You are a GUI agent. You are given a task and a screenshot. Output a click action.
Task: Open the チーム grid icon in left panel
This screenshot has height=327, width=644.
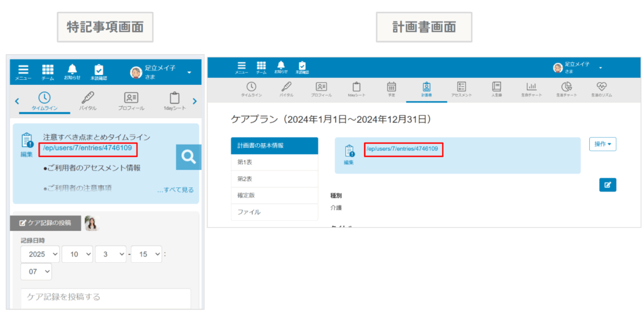pos(48,72)
